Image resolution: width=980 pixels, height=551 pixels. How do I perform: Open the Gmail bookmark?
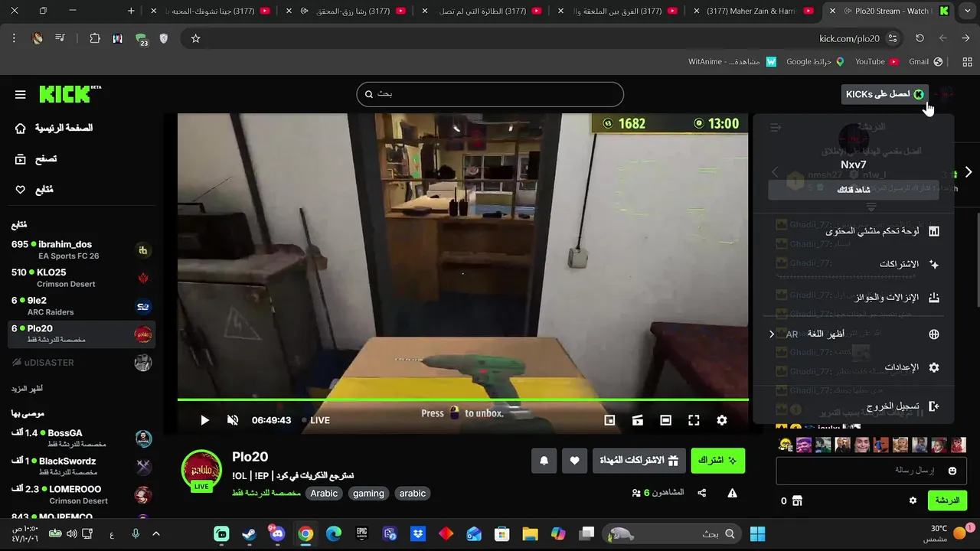coord(926,62)
